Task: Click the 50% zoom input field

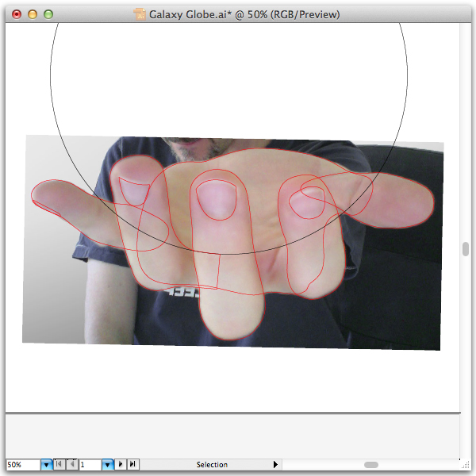Action: [x=23, y=464]
